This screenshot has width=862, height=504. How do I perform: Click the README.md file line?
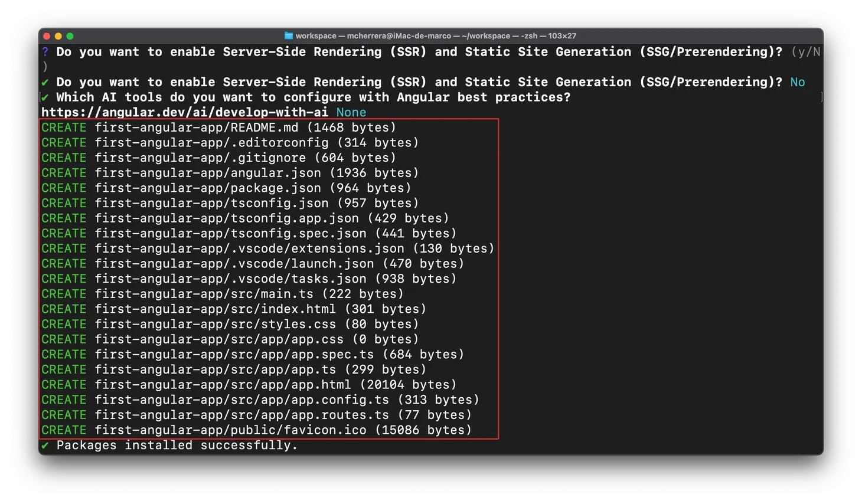(218, 127)
